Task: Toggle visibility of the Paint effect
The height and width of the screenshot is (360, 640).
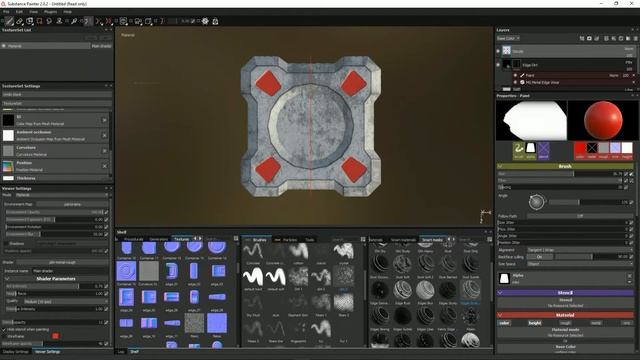Action: (515, 76)
